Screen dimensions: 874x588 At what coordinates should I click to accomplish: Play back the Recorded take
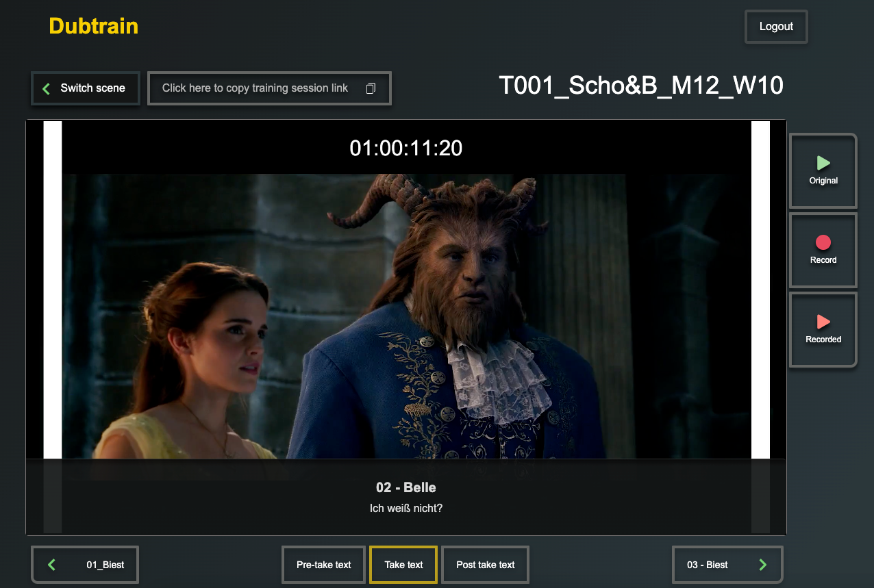[823, 329]
